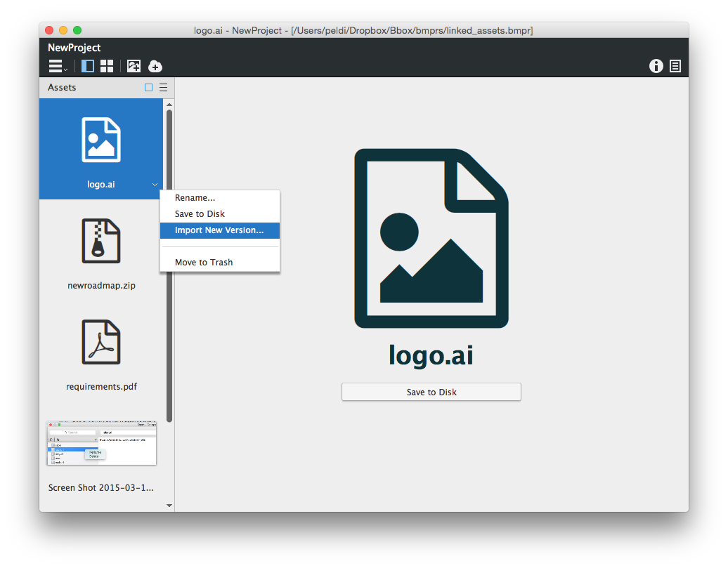Screen dimensions: 728x568
Task: Click the cloud add icon
Action: coord(155,66)
